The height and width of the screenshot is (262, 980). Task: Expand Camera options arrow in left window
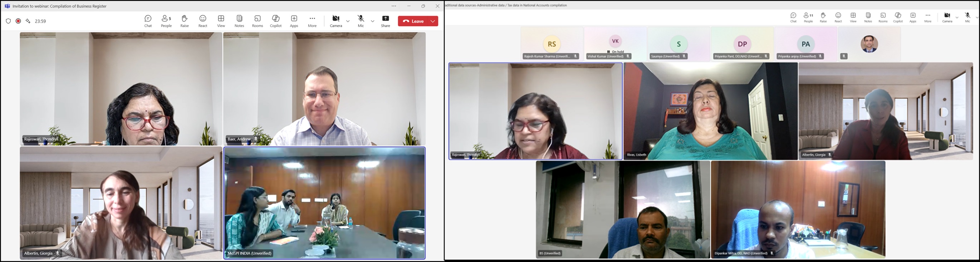pos(348,21)
